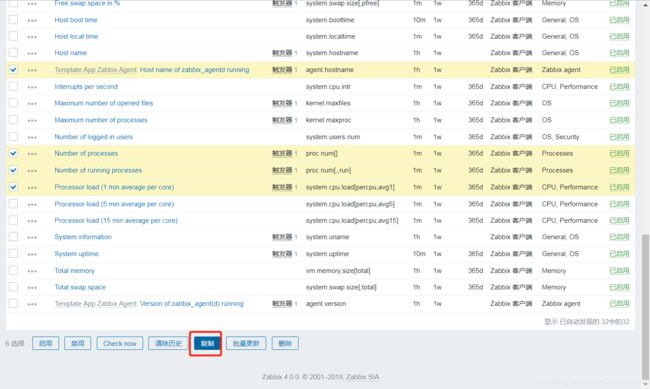650x389 pixels.
Task: Tick the checkbox for Interrupts per second
Action: (x=13, y=86)
